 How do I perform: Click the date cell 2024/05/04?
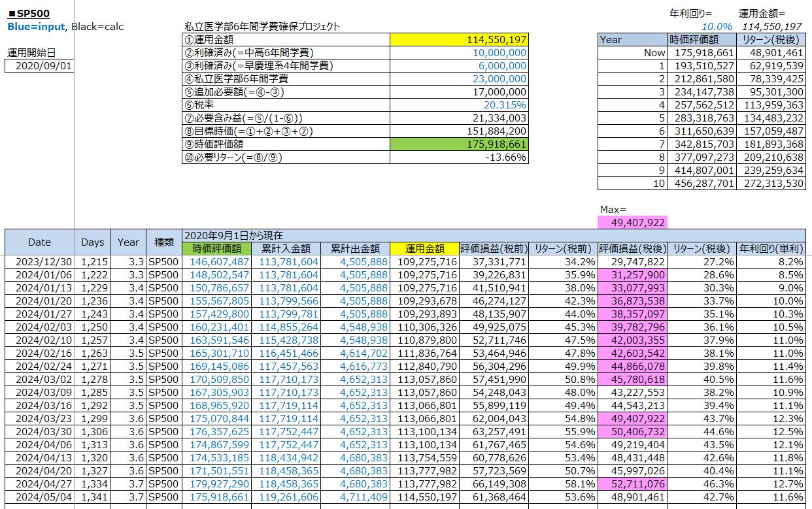point(39,497)
